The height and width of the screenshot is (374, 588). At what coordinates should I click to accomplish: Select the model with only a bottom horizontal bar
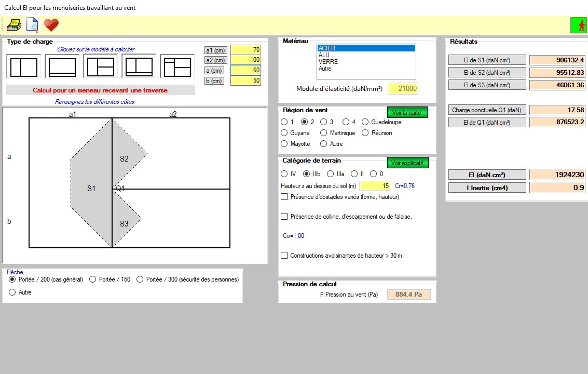(62, 68)
